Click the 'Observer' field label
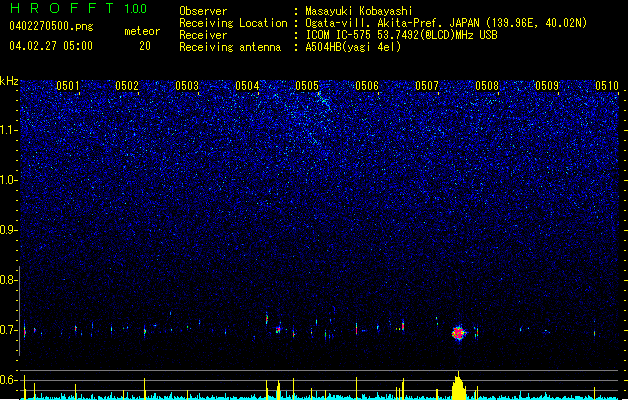The width and height of the screenshot is (629, 400). tap(203, 11)
